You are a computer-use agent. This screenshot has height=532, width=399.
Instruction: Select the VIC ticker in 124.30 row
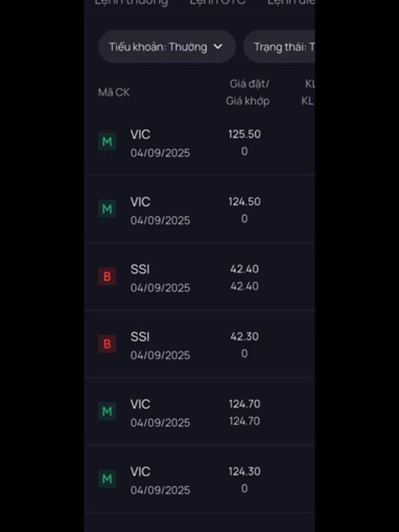click(x=140, y=471)
